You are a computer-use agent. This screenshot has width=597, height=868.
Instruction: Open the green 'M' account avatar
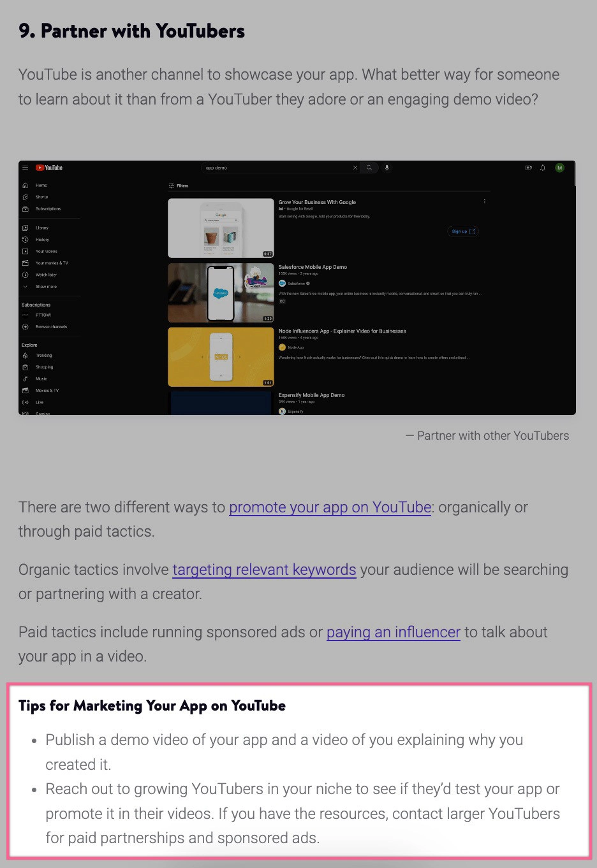[x=559, y=168]
